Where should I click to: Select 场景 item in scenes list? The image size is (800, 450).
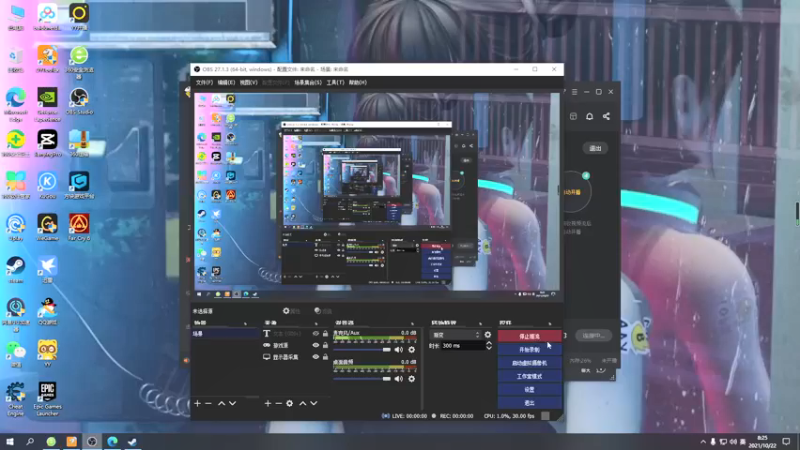[226, 334]
